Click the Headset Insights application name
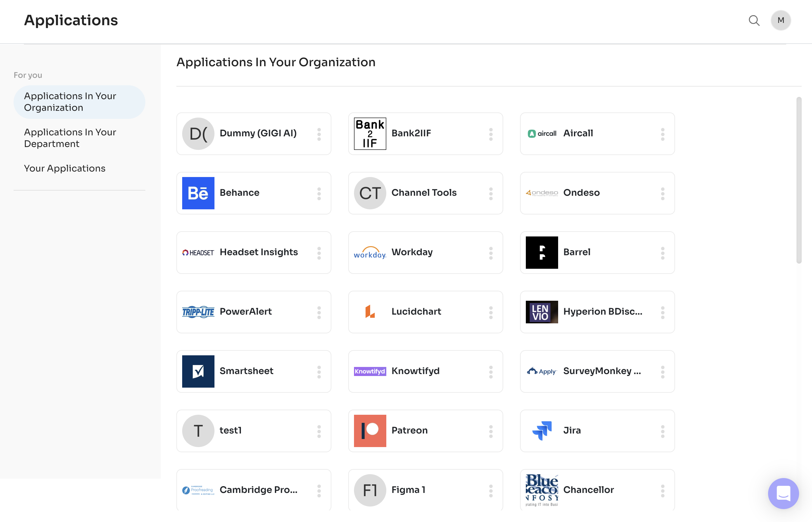This screenshot has height=522, width=812. tap(259, 252)
